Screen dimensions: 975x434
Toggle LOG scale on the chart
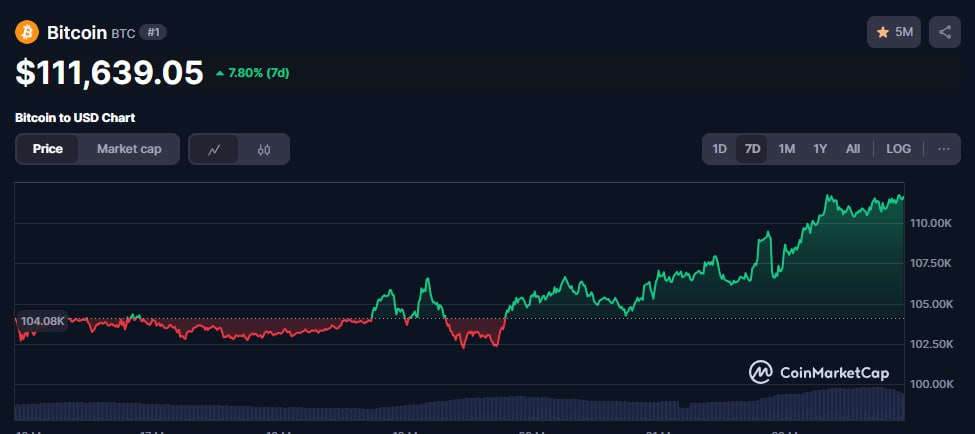click(899, 149)
